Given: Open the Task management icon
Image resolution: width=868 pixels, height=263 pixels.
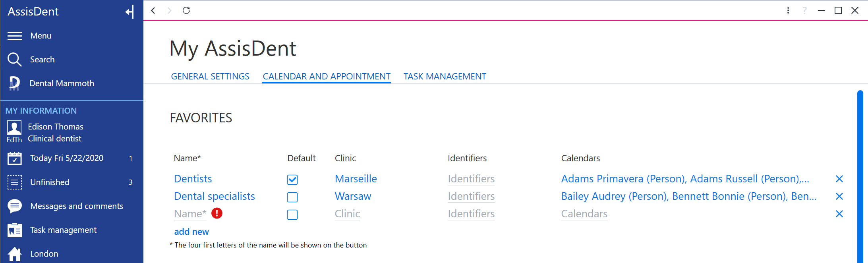Looking at the screenshot, I should click(x=15, y=230).
